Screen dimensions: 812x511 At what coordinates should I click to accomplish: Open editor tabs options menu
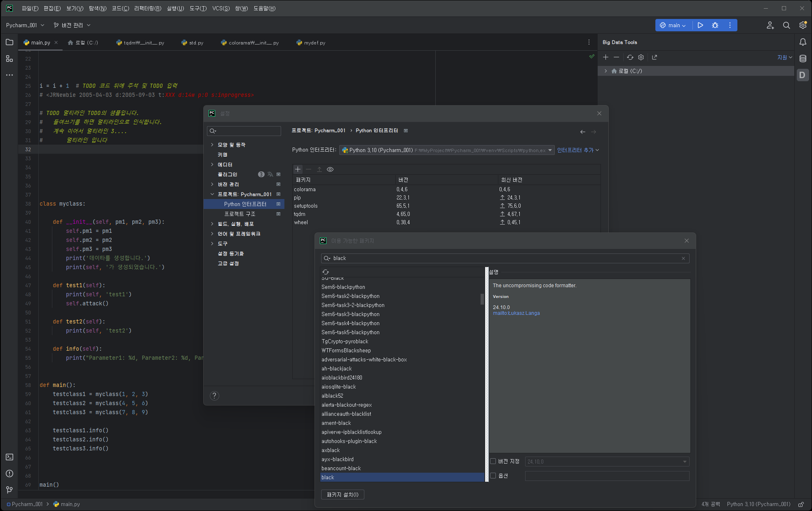589,42
